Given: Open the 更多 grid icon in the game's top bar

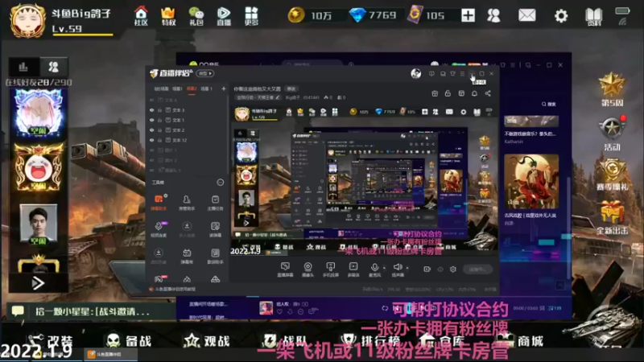Looking at the screenshot, I should click(x=251, y=15).
